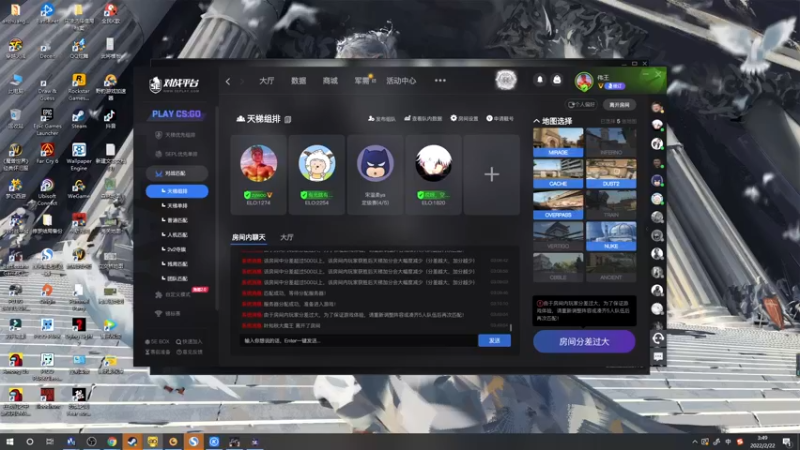This screenshot has width=800, height=450.
Task: Open Wallpaper Engine desktop shortcut
Action: 79,157
